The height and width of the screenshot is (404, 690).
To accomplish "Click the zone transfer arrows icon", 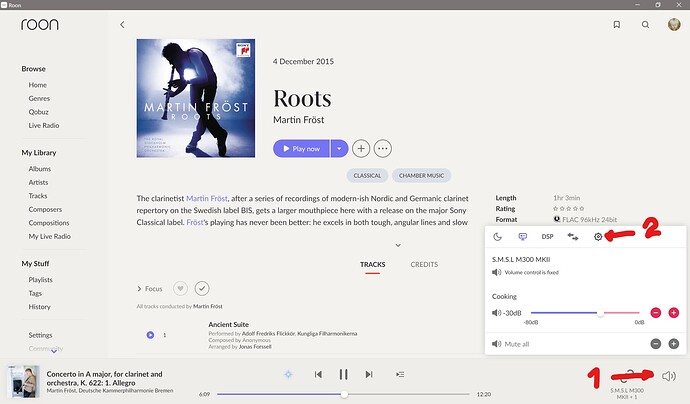I will pos(573,237).
